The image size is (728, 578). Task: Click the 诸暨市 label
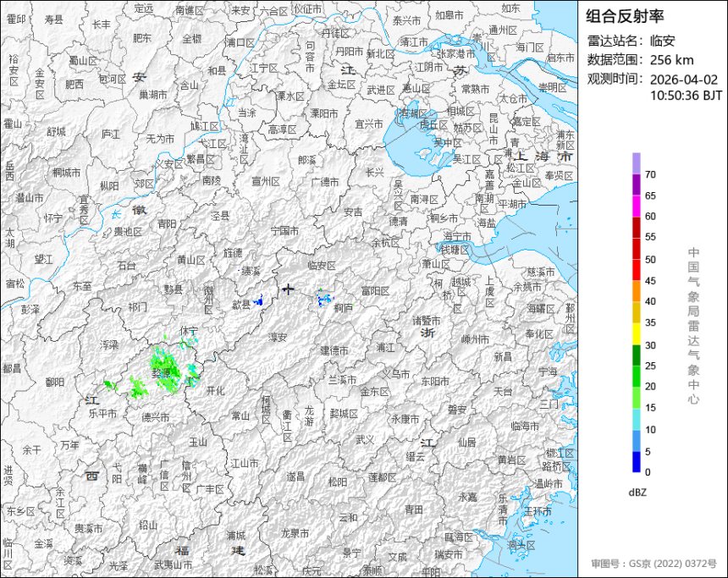click(427, 321)
